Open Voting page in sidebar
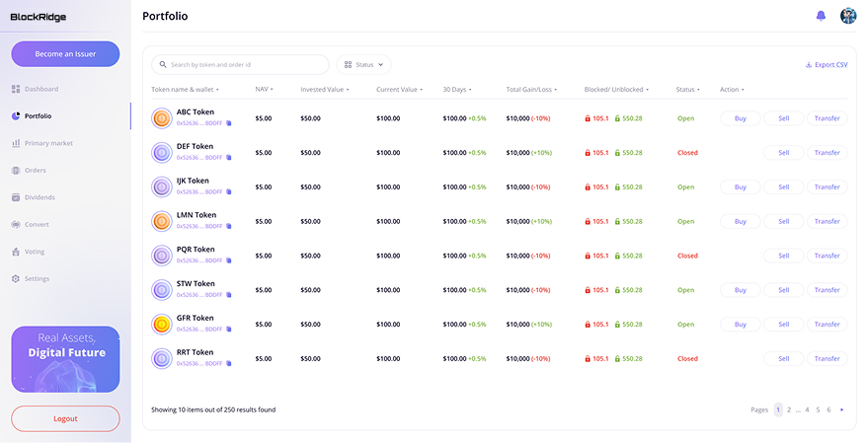This screenshot has height=443, width=868. [x=35, y=252]
